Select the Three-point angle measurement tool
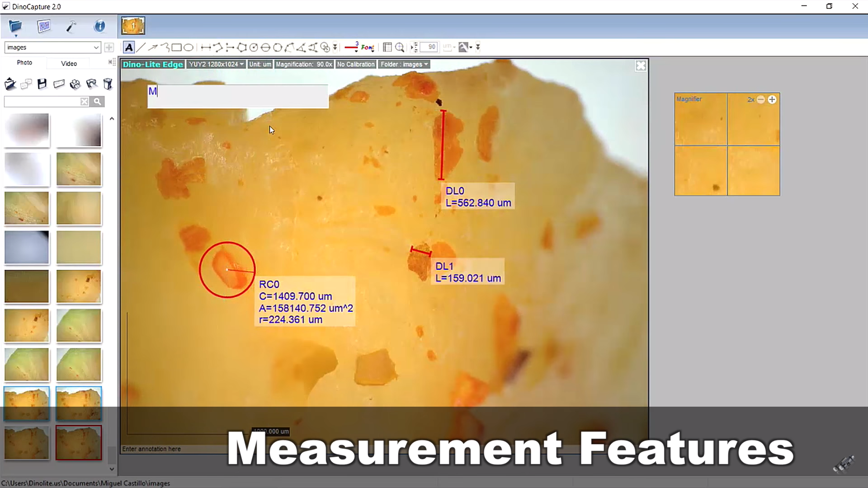The image size is (868, 488). (x=301, y=47)
